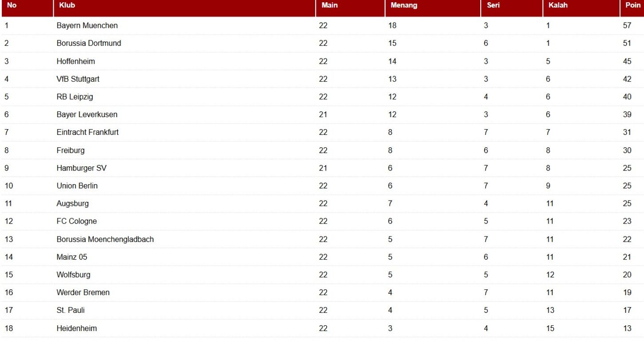Select Borussia Dortmund in the table
The width and height of the screenshot is (644, 355).
pyautogui.click(x=89, y=43)
